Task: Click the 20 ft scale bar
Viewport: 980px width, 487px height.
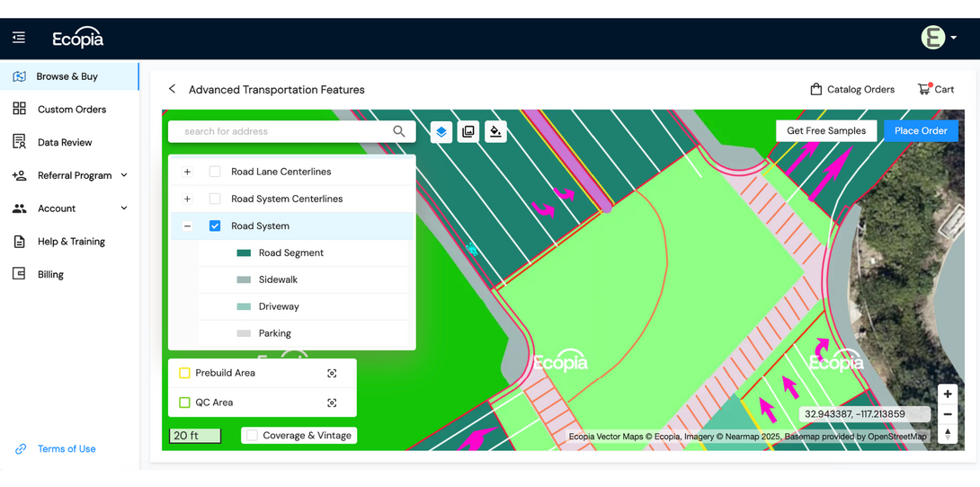Action: tap(195, 436)
